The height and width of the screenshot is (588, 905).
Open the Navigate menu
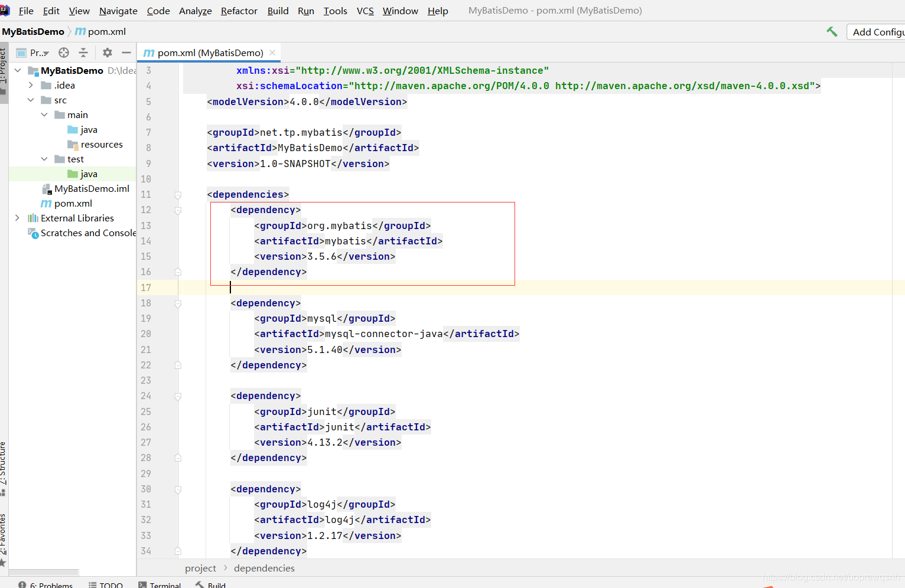tap(118, 11)
